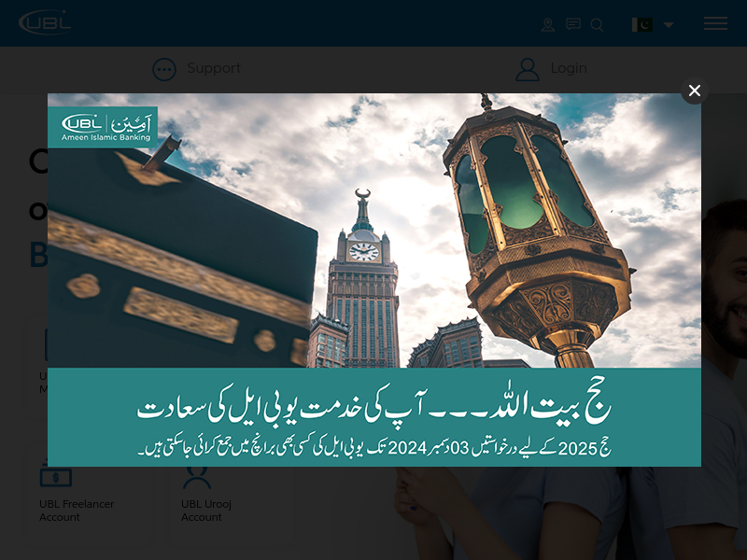Image resolution: width=747 pixels, height=560 pixels.
Task: Click the chat message icon in header
Action: [x=573, y=24]
